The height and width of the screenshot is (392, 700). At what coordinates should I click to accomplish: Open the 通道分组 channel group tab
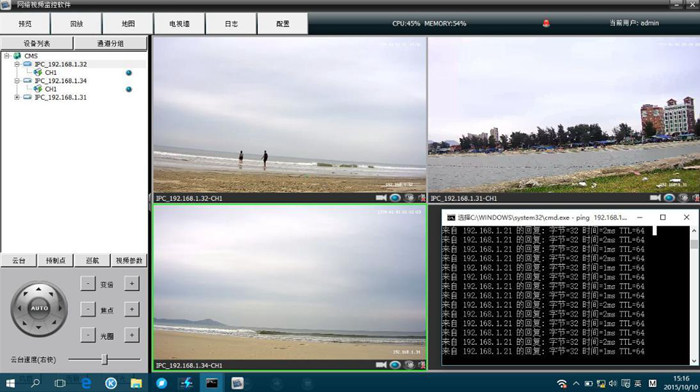pyautogui.click(x=110, y=43)
